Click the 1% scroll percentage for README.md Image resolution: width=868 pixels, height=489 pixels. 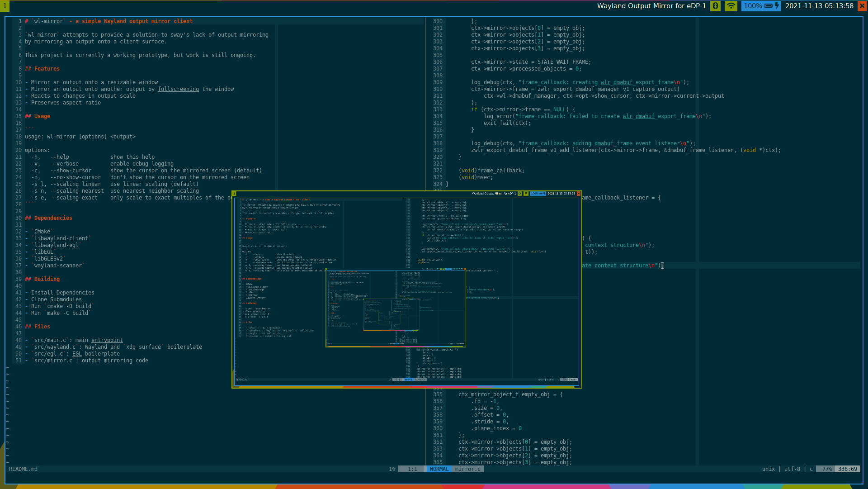tap(392, 469)
